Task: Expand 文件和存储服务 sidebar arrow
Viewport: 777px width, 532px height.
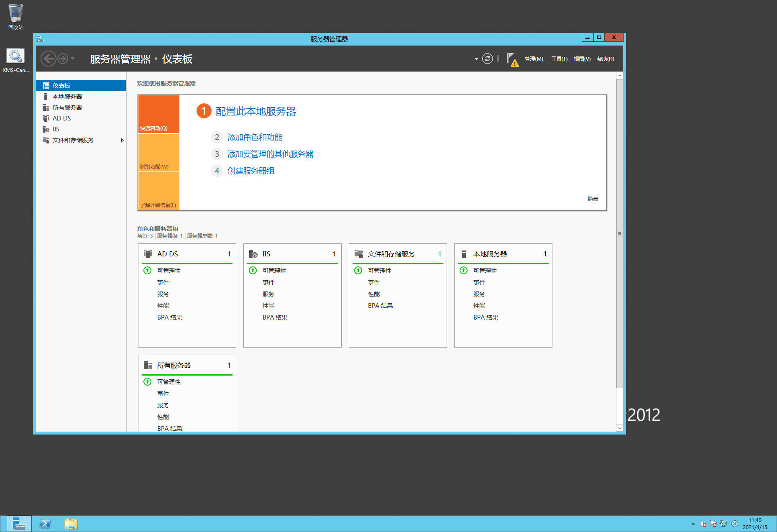Action: click(122, 140)
